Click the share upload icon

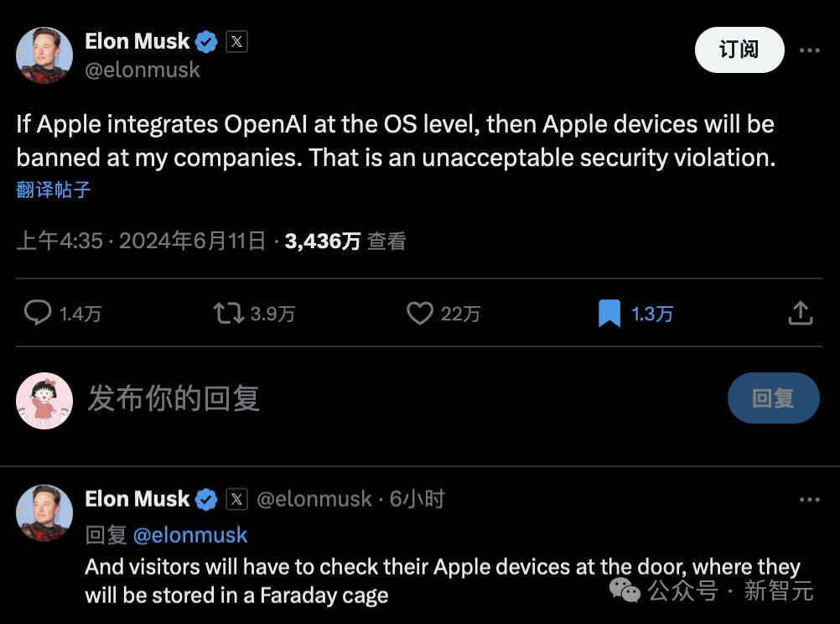click(801, 314)
